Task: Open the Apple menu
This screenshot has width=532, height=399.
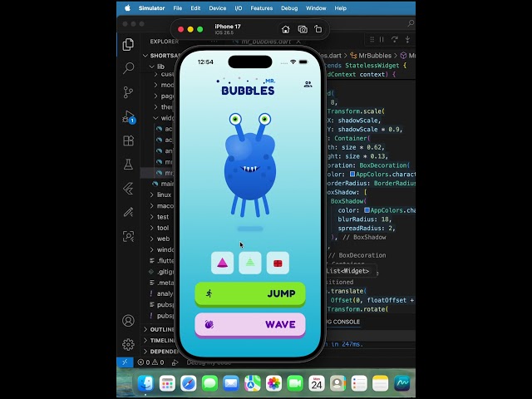Action: [127, 8]
